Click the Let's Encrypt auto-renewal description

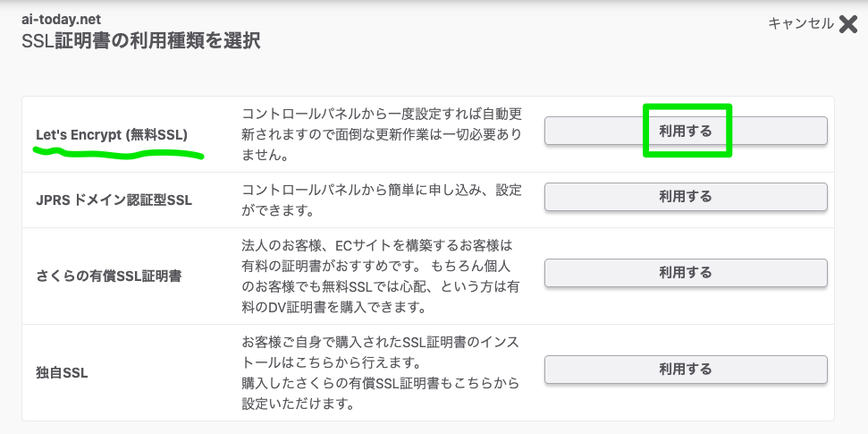point(382,135)
